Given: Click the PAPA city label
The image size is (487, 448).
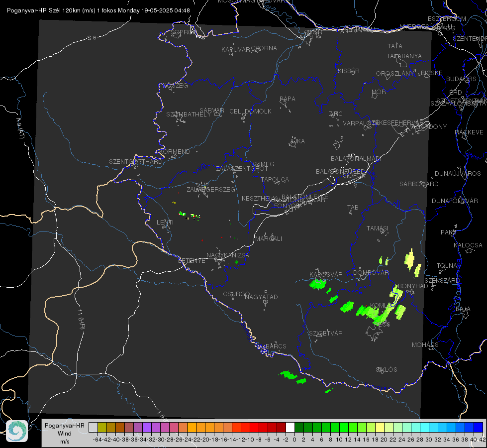Looking at the screenshot, I should pos(288,99).
